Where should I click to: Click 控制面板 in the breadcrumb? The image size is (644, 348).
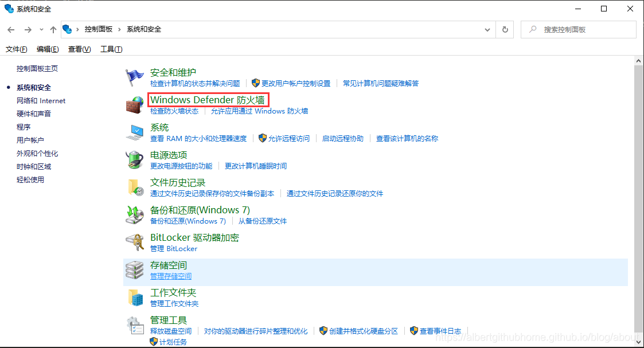99,29
